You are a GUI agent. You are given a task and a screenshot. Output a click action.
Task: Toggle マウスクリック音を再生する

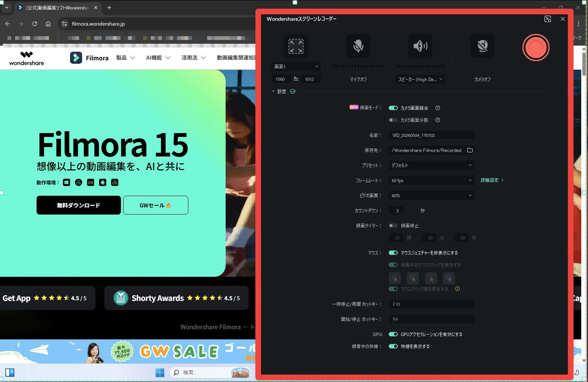click(393, 289)
